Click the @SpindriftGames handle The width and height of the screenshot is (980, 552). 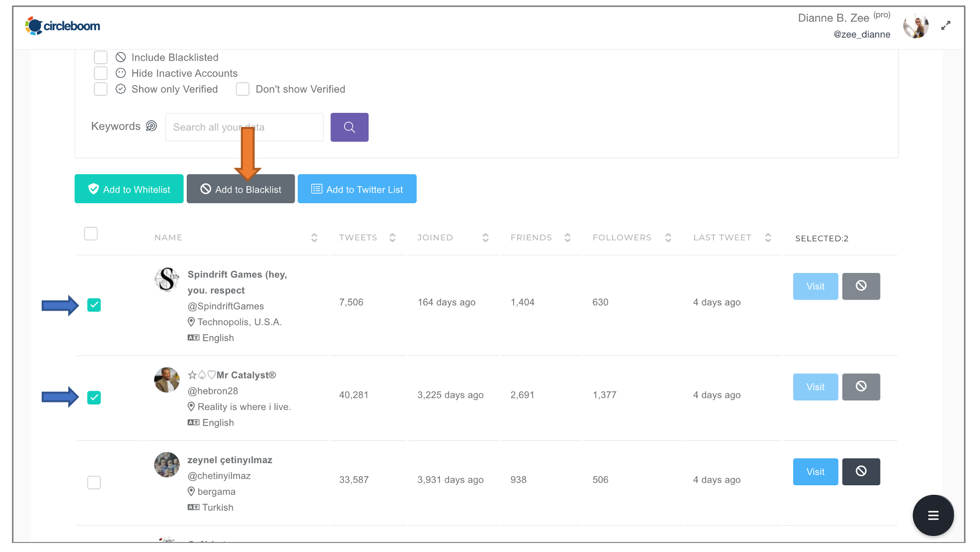click(226, 306)
